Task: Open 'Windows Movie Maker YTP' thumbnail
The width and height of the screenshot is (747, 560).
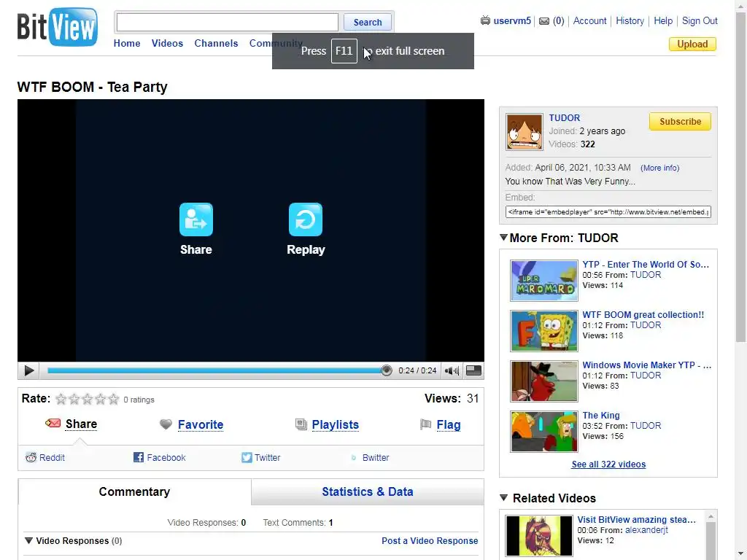Action: click(x=544, y=381)
